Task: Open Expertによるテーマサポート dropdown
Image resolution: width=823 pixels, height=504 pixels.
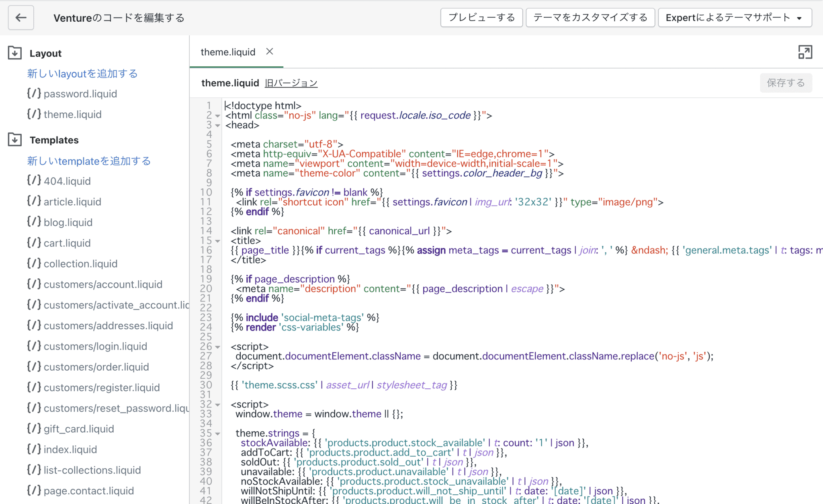Action: pyautogui.click(x=735, y=18)
